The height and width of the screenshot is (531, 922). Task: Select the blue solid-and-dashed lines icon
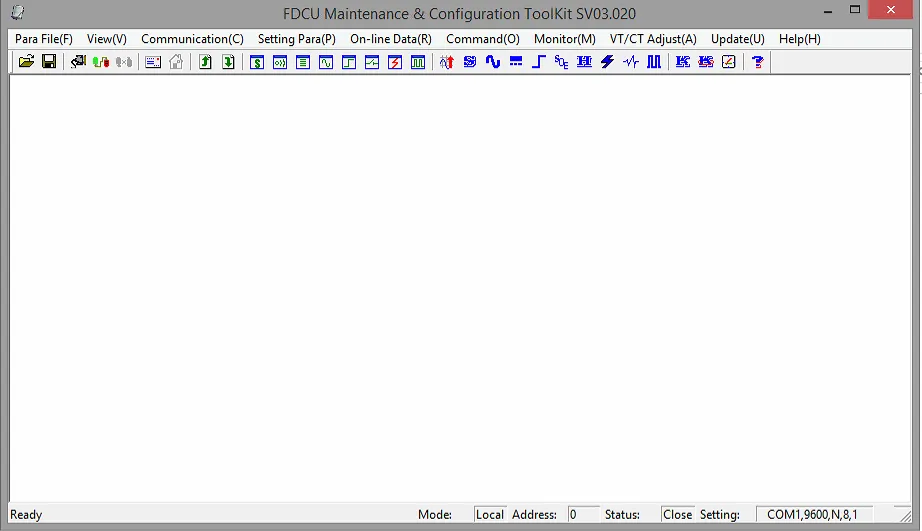[516, 61]
